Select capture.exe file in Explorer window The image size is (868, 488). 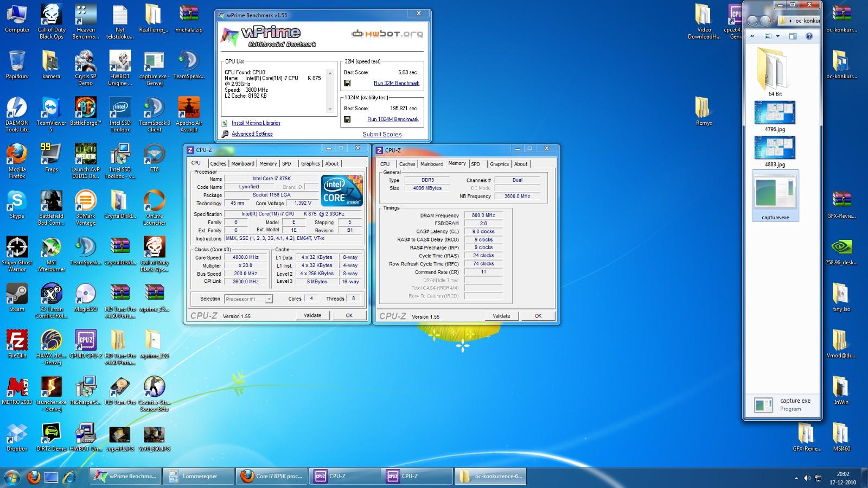click(x=775, y=196)
